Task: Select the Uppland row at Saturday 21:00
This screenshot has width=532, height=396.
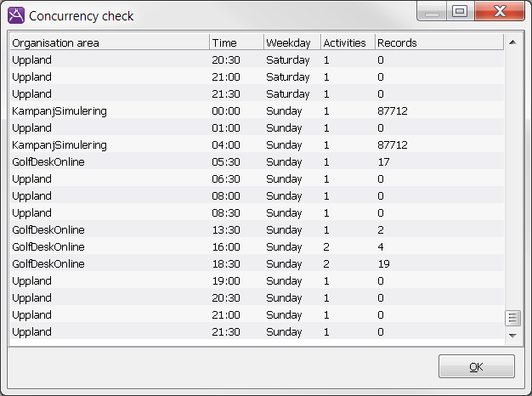Action: (257, 77)
